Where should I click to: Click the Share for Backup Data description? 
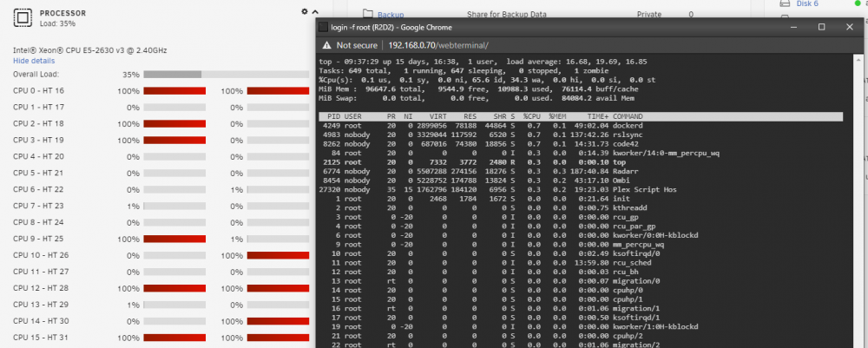click(507, 15)
